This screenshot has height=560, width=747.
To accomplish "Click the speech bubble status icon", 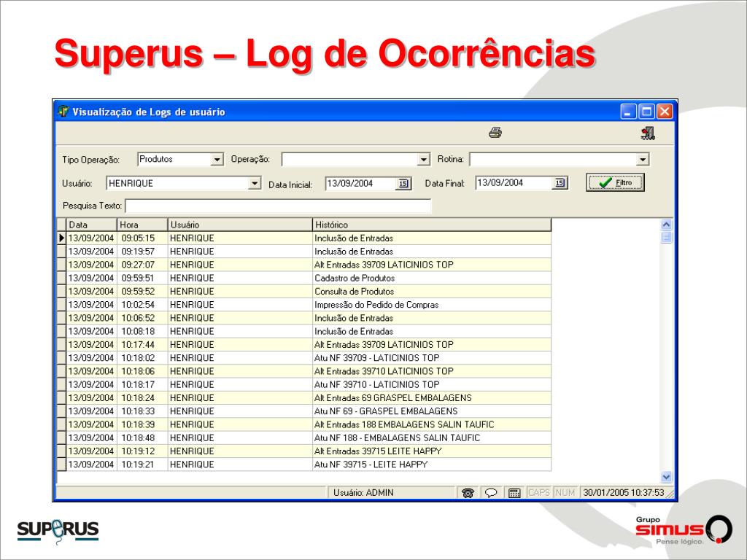I will coord(491,493).
